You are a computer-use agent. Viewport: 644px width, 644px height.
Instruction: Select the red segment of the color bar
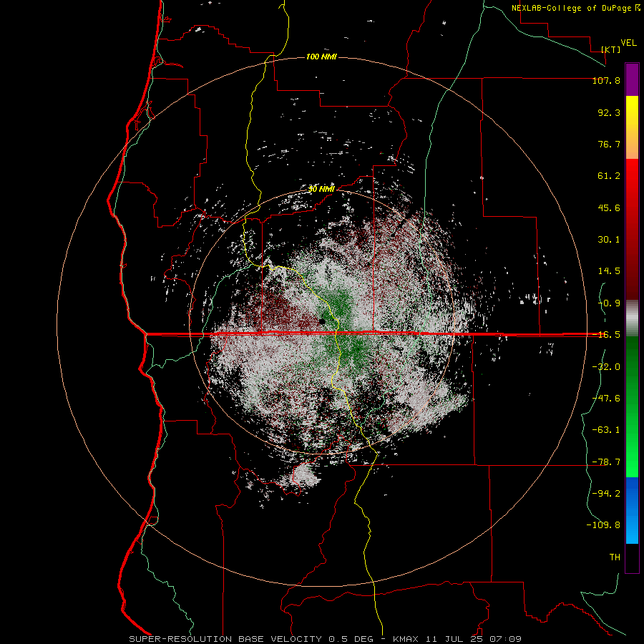(x=632, y=229)
